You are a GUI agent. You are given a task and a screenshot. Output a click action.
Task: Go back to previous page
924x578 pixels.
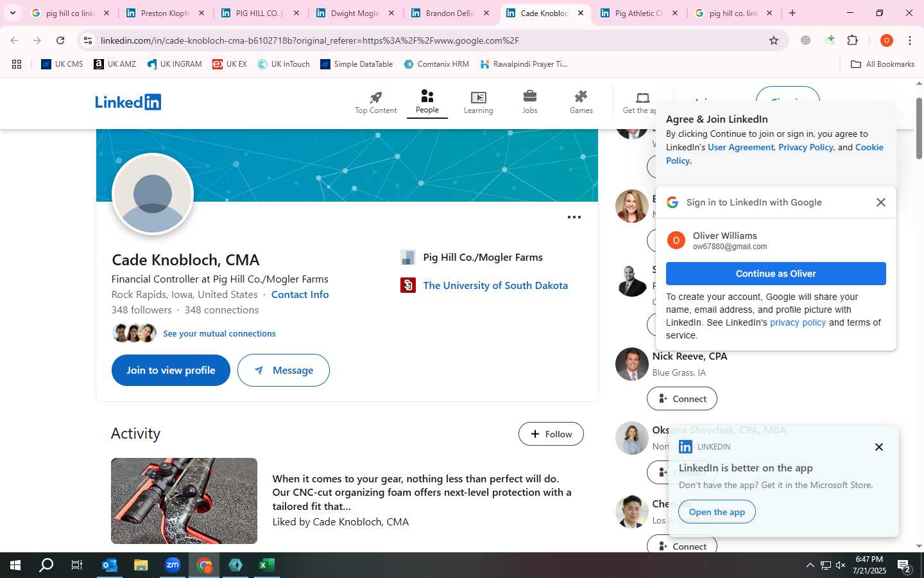(x=14, y=40)
